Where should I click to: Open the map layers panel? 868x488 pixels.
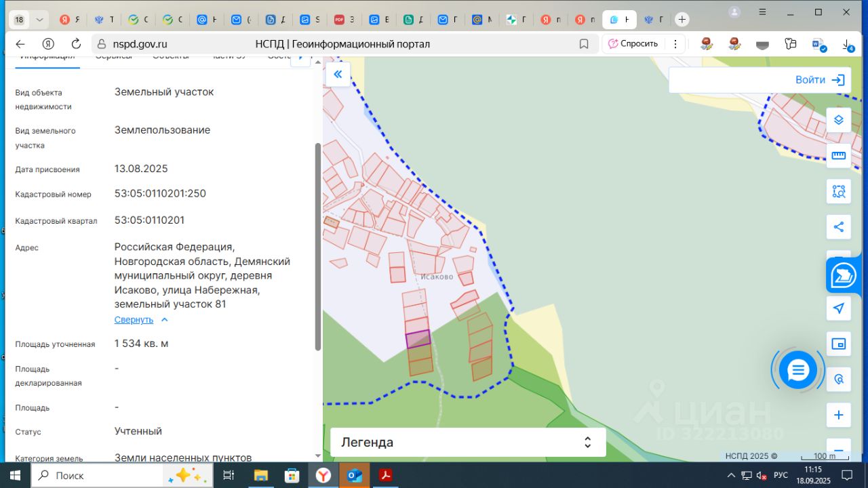[x=838, y=120]
